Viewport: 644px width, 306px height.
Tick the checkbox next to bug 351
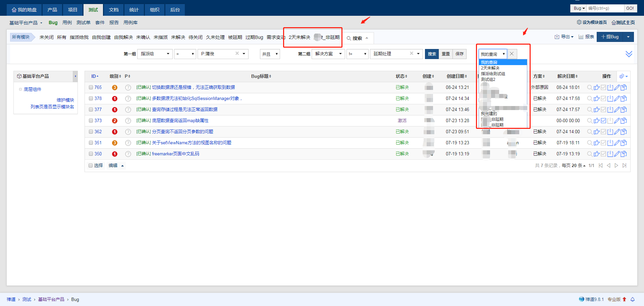coord(91,143)
